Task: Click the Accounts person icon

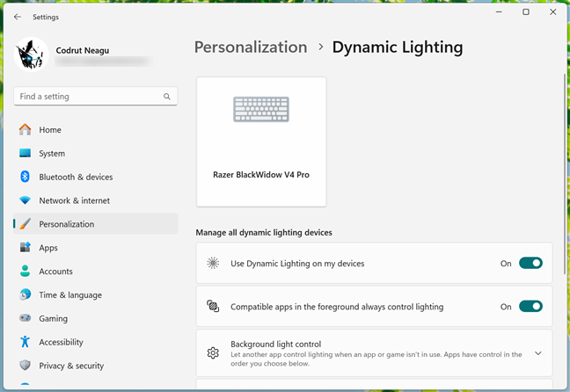Action: [x=26, y=271]
